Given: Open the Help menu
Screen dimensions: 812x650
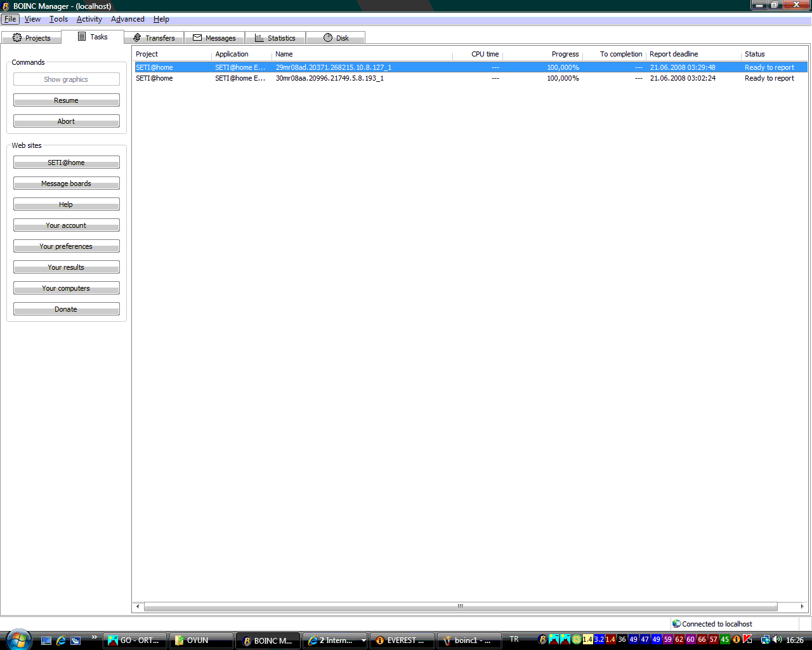Looking at the screenshot, I should pos(161,19).
